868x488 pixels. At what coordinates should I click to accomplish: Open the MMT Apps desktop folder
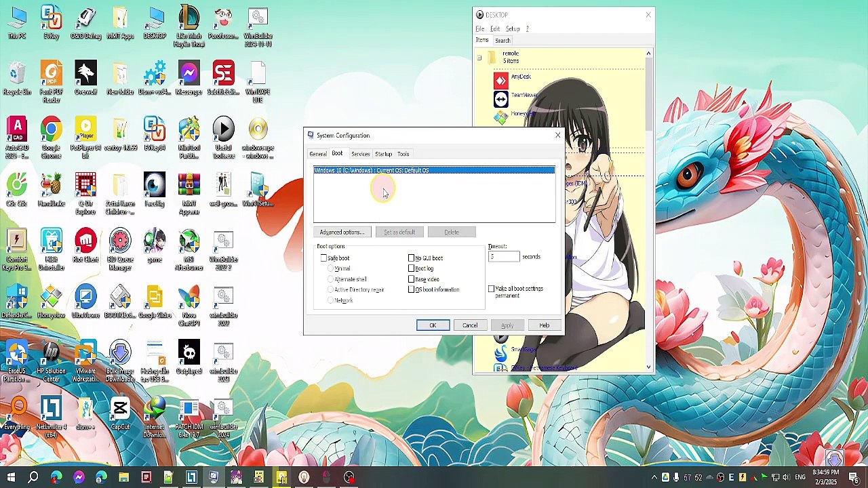coord(120,22)
